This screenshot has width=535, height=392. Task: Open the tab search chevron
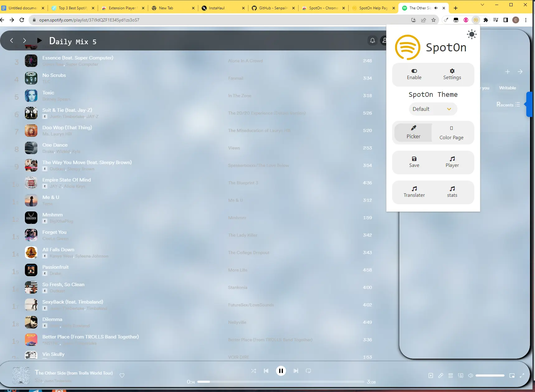[x=482, y=5]
